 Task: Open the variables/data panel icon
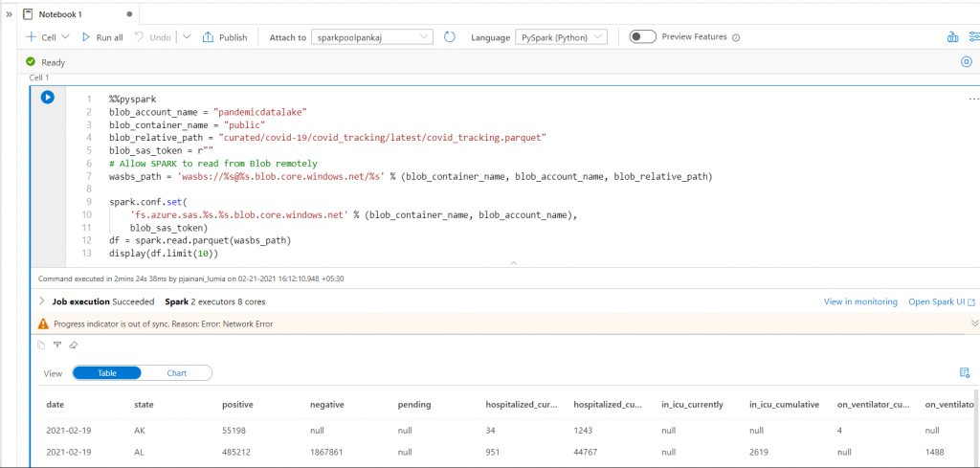tap(952, 37)
